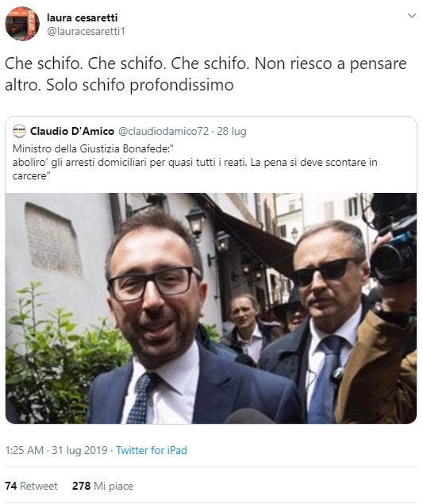Open the @lauracesaretti1 handle link
The width and height of the screenshot is (423, 504).
click(x=86, y=31)
